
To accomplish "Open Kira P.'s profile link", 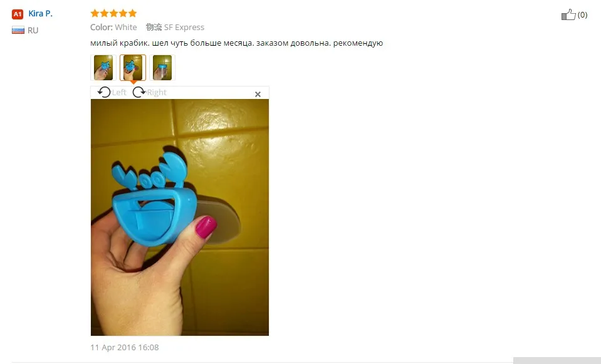I will 40,13.
